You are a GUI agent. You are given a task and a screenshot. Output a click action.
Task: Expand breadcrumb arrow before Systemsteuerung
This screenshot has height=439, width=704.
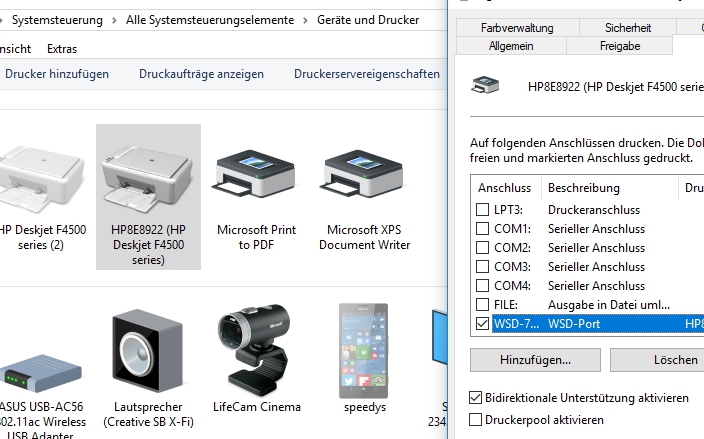[x=1, y=21]
